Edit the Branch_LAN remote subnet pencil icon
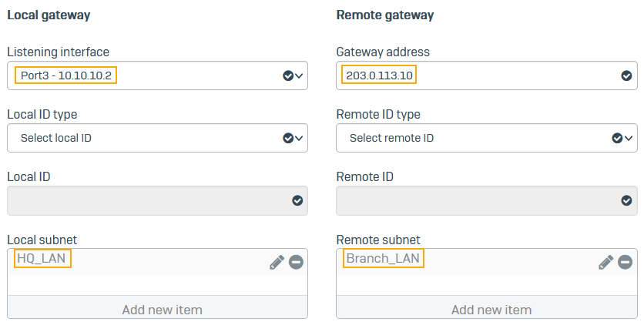Screen dimensions: 644x322 (x=606, y=263)
